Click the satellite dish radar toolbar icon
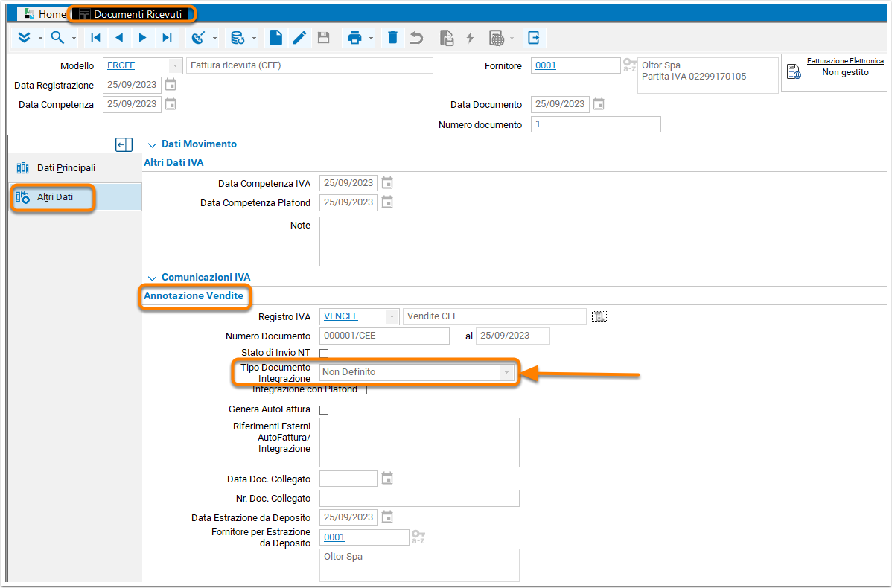The image size is (892, 588). coord(199,38)
